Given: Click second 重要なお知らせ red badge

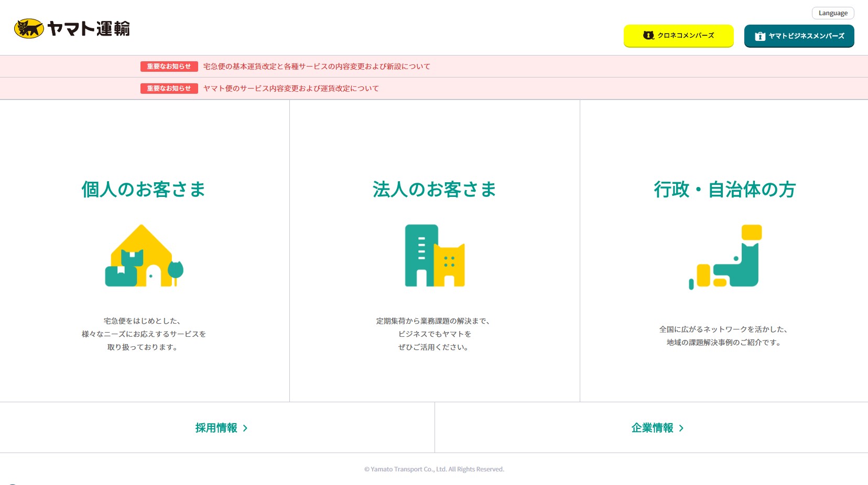Looking at the screenshot, I should pos(169,89).
